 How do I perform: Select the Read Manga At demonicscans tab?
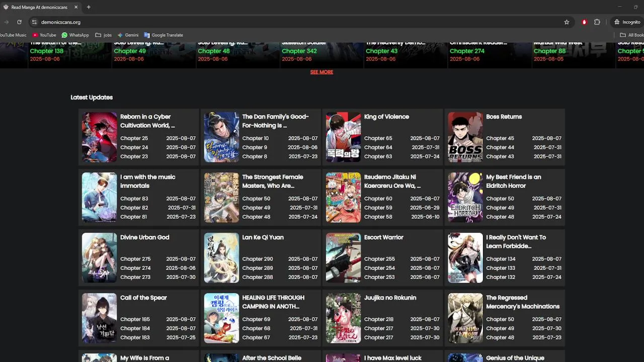40,7
